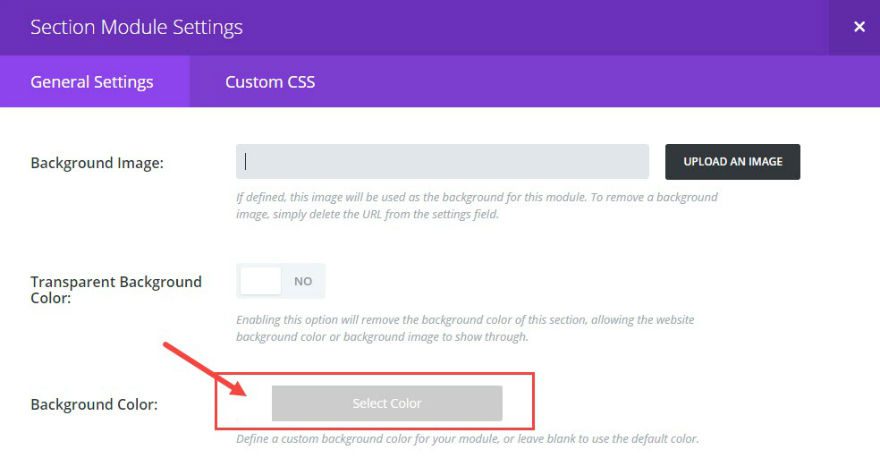The image size is (880, 458).
Task: Switch to the General Settings tab
Action: pyautogui.click(x=92, y=82)
